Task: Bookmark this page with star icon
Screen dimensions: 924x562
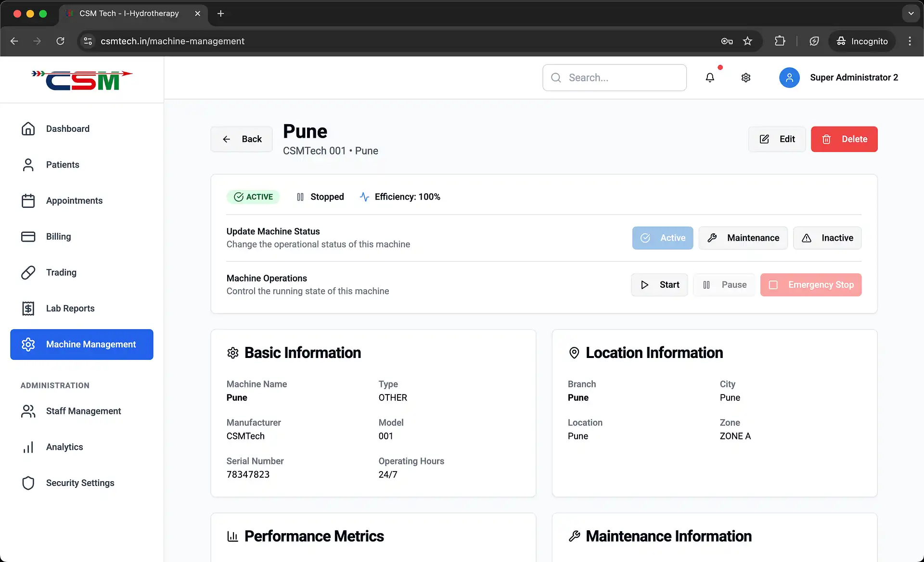Action: 747,41
